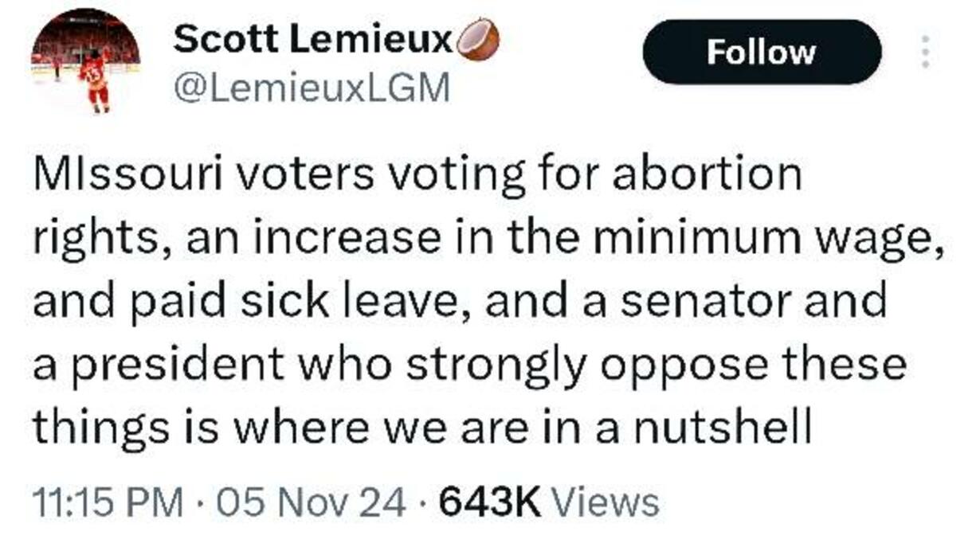The height and width of the screenshot is (551, 980).
Task: Open the three-dot more options menu
Action: 925,52
